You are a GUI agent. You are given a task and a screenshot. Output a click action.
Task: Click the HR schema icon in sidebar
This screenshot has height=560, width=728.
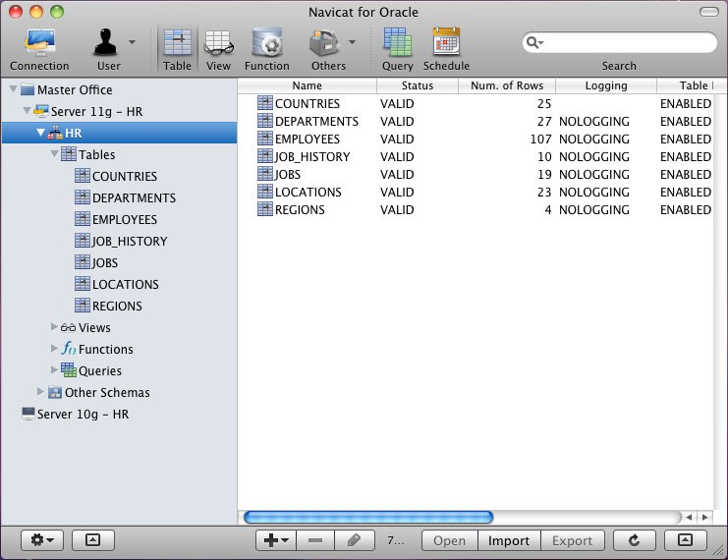pyautogui.click(x=55, y=133)
